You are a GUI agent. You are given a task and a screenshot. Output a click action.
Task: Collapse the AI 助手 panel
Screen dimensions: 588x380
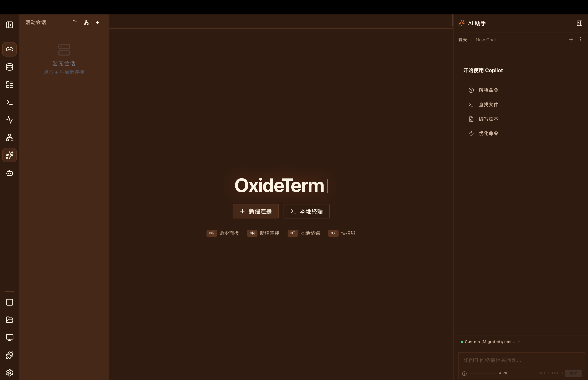pyautogui.click(x=580, y=23)
